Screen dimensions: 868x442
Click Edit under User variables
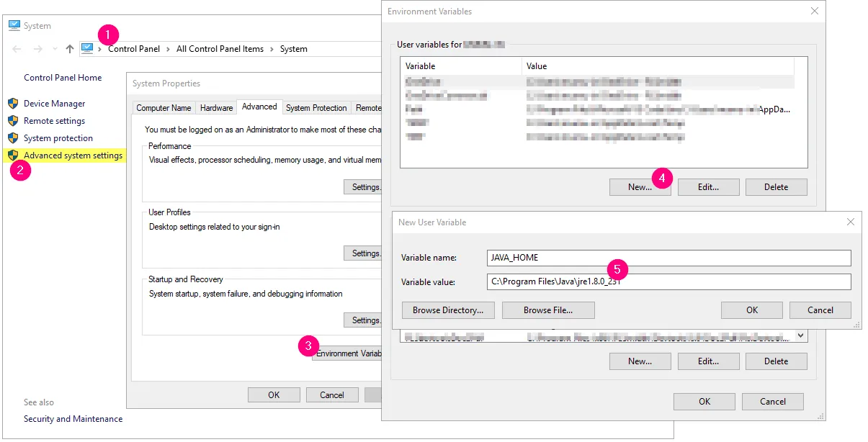[x=708, y=187]
